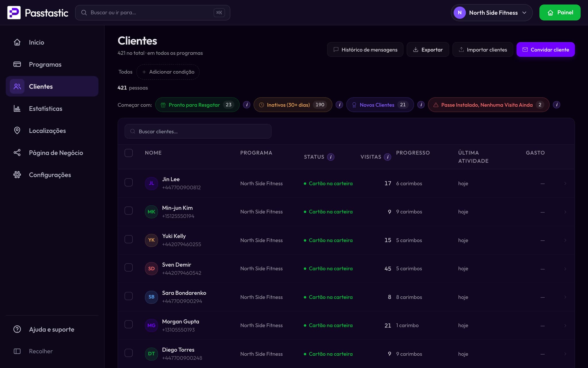Screen dimensions: 588x368
Task: Click Importar clientes button
Action: (483, 49)
